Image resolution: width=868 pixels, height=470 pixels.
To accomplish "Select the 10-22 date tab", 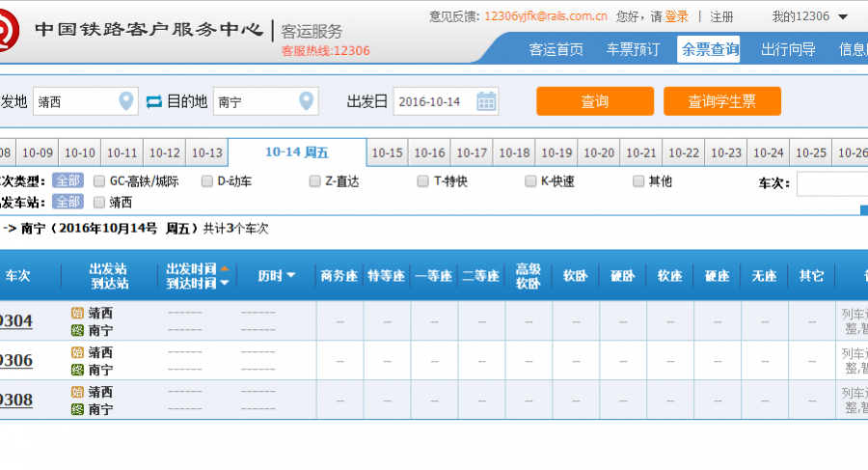I will coord(684,152).
